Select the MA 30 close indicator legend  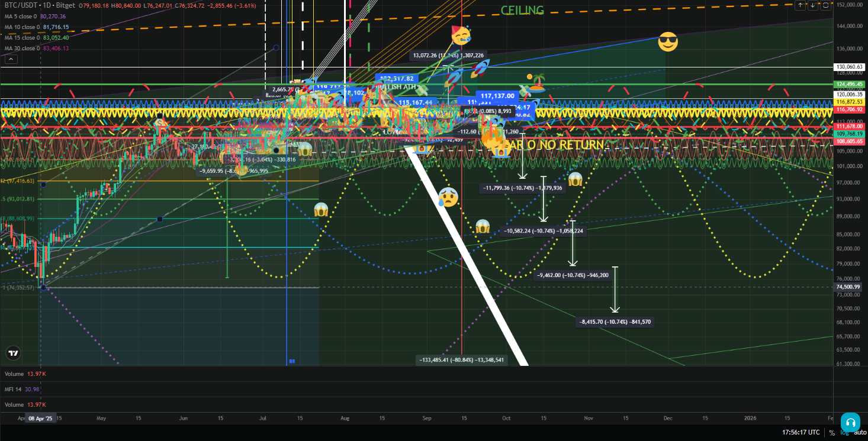point(22,49)
